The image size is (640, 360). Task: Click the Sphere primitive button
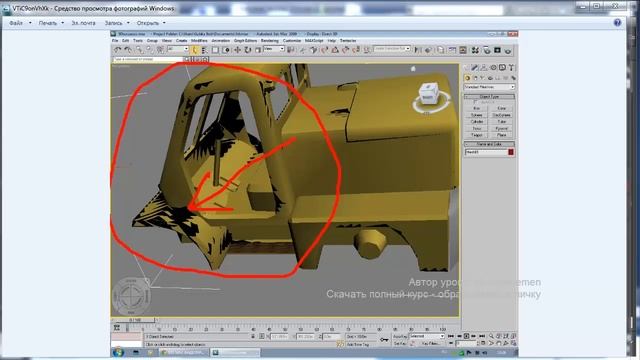tap(476, 115)
